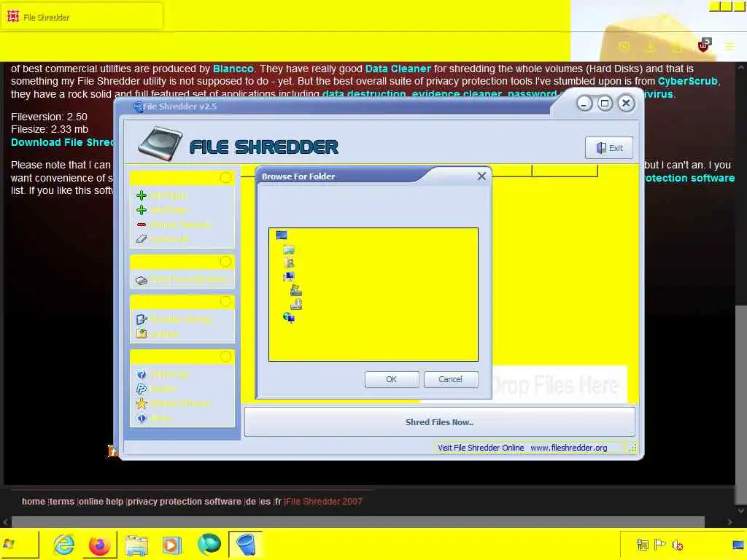The height and width of the screenshot is (560, 747).
Task: Click OK in Browse For Folder dialog
Action: tap(392, 379)
